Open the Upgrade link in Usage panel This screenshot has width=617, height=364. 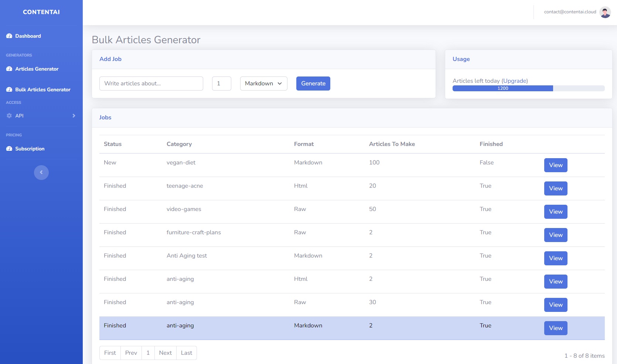(x=514, y=81)
